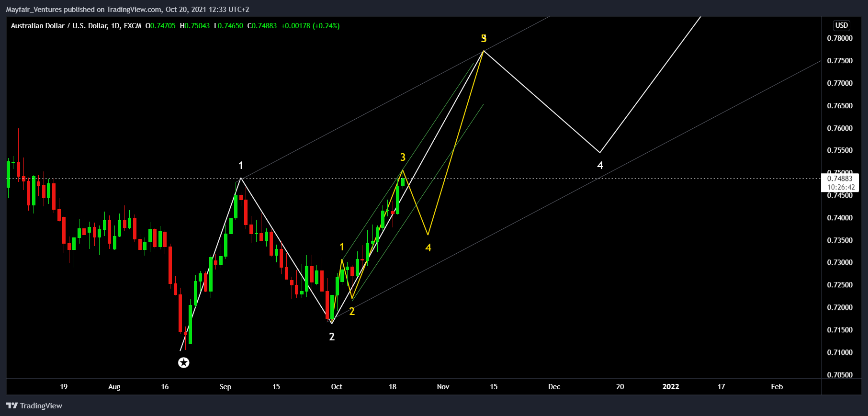Click the 0.70500 price axis label
This screenshot has width=868, height=416.
click(x=840, y=375)
